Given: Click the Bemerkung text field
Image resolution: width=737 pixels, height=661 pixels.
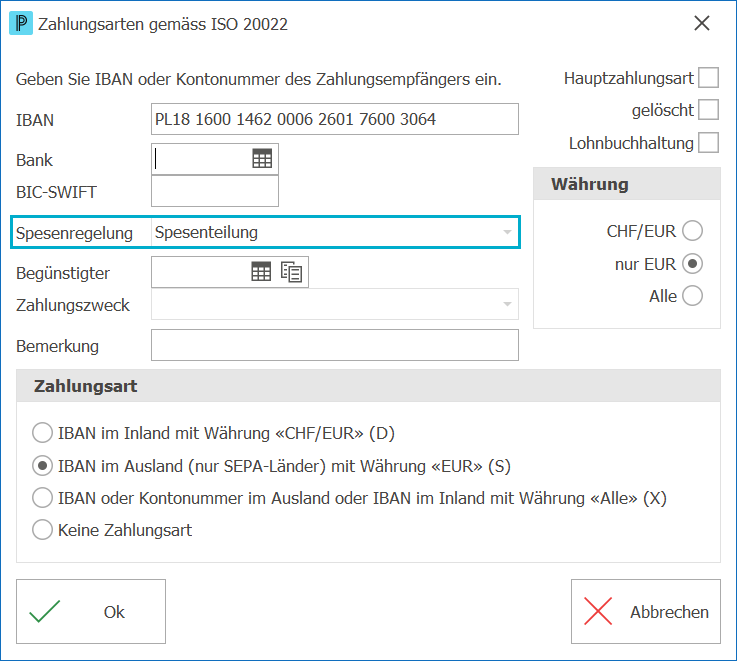Looking at the screenshot, I should click(x=335, y=345).
